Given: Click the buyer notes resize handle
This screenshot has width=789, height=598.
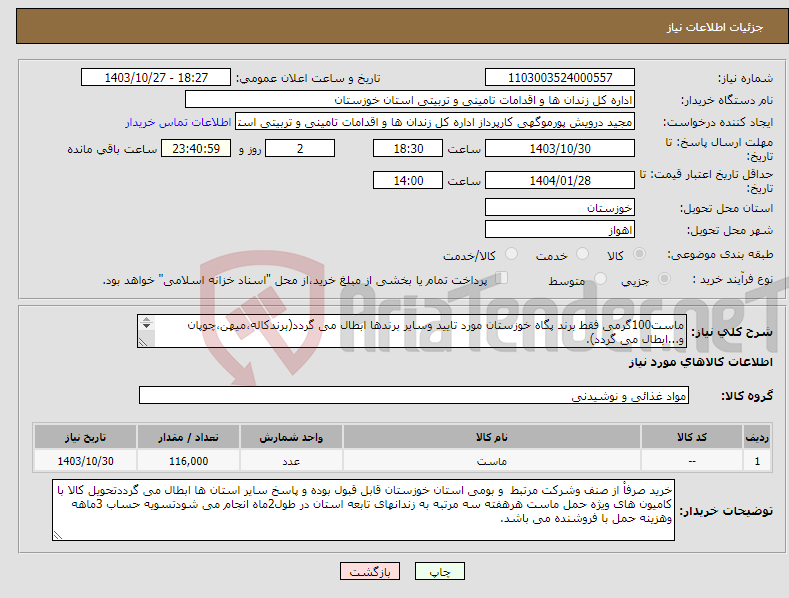Looking at the screenshot, I should click(58, 535).
